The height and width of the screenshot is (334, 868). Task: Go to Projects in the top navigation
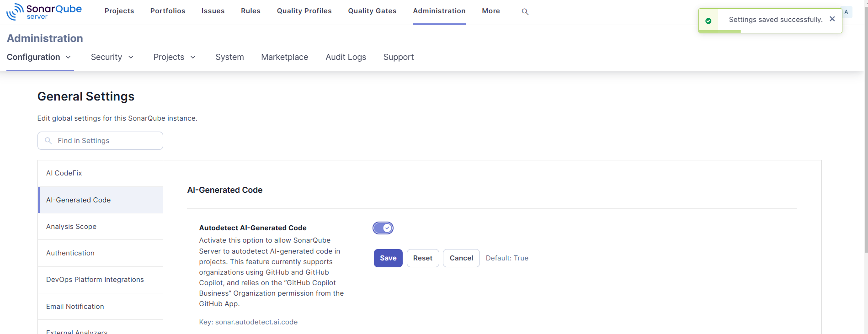(x=119, y=11)
